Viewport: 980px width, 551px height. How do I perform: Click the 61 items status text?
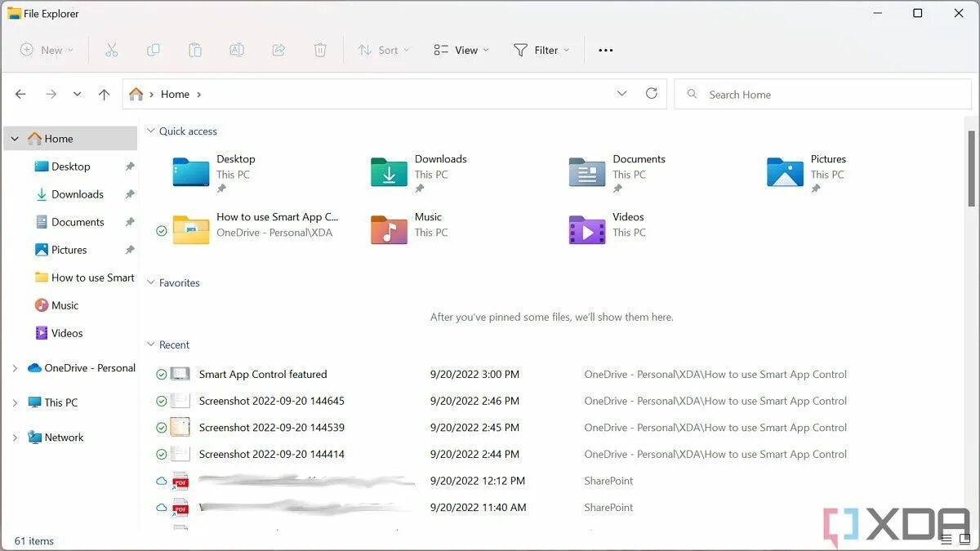coord(34,540)
